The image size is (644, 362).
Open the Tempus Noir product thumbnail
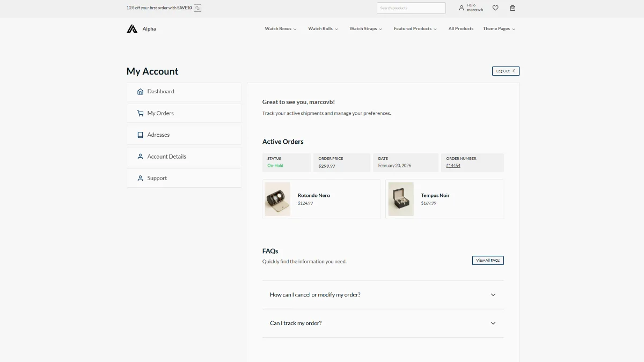(400, 199)
